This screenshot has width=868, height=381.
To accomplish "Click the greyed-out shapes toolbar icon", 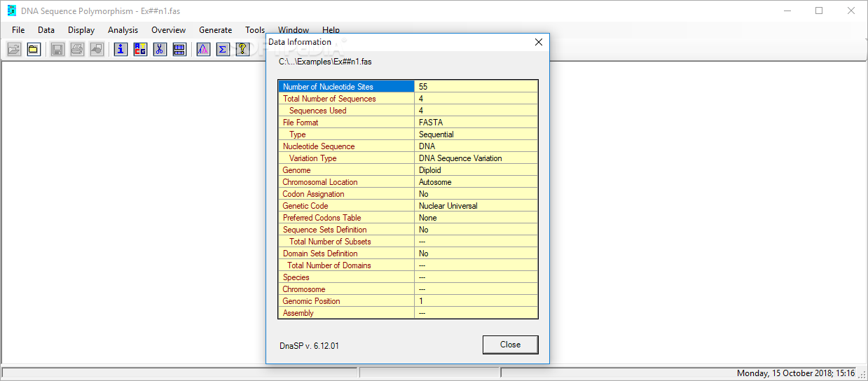I will coord(97,49).
